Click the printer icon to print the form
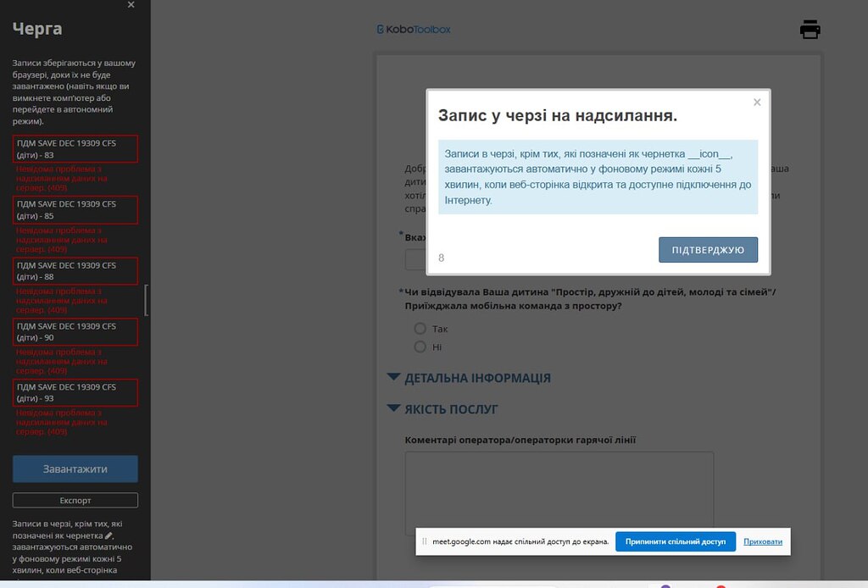 [x=810, y=28]
